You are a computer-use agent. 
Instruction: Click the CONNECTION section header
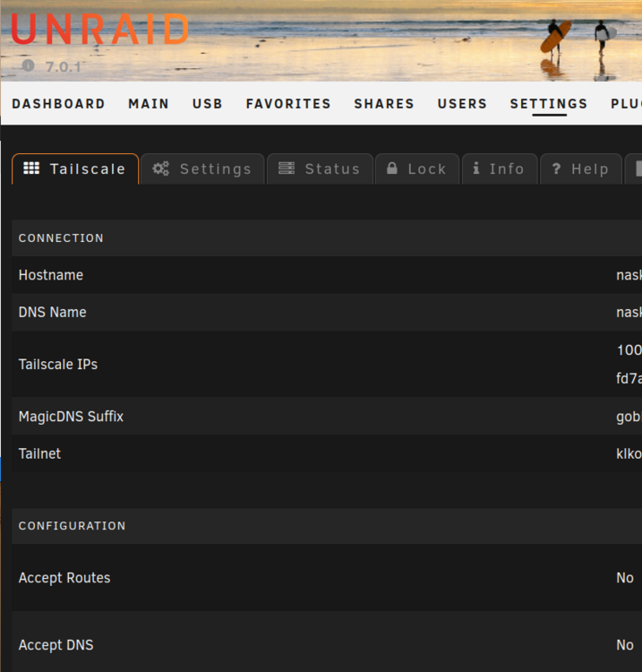61,238
